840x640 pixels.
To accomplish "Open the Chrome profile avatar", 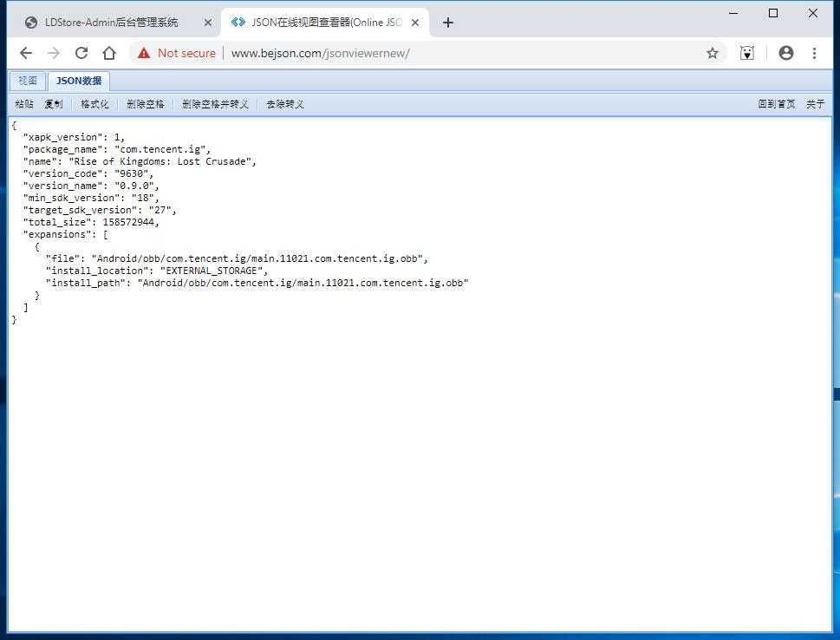I will tap(786, 53).
